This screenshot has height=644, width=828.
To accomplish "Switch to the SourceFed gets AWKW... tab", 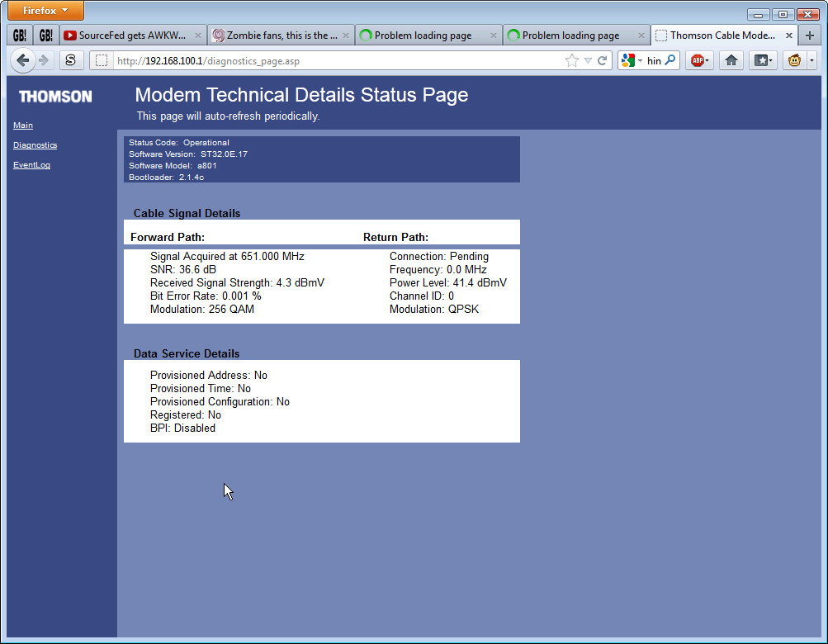I will click(x=132, y=36).
